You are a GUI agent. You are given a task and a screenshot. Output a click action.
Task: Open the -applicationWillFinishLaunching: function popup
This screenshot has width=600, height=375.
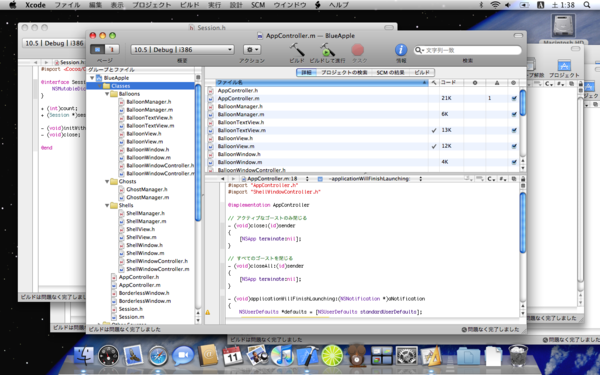coord(370,179)
